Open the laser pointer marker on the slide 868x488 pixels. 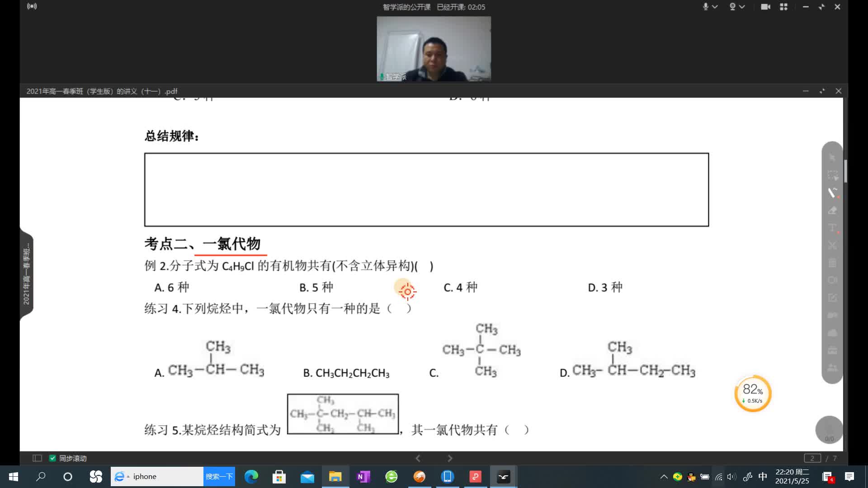407,292
